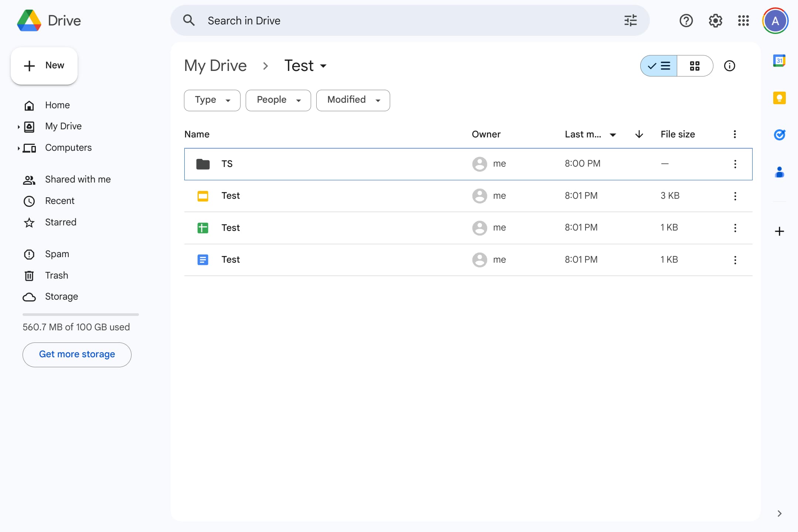
Task: Reverse sort direction arrow
Action: click(x=639, y=134)
